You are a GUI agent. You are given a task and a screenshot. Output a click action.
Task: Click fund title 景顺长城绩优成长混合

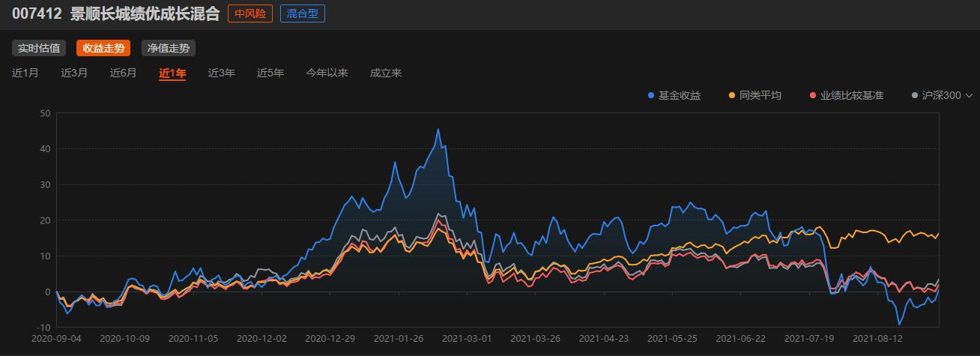(x=145, y=13)
